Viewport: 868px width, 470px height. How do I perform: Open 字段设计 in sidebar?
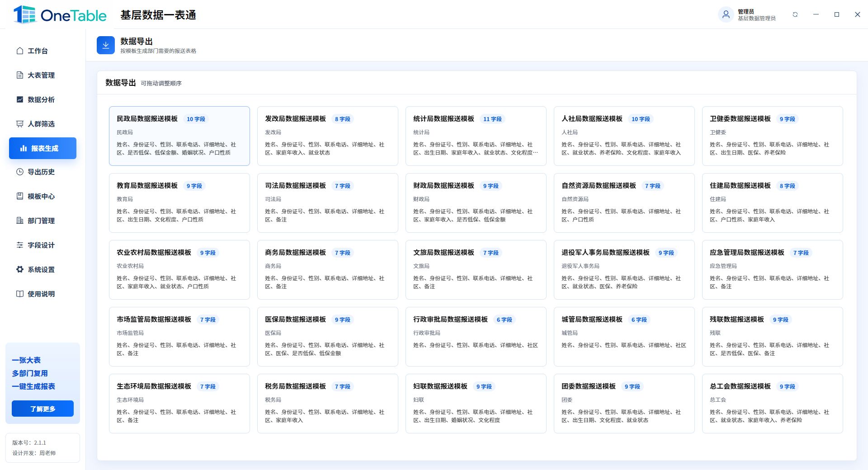42,245
